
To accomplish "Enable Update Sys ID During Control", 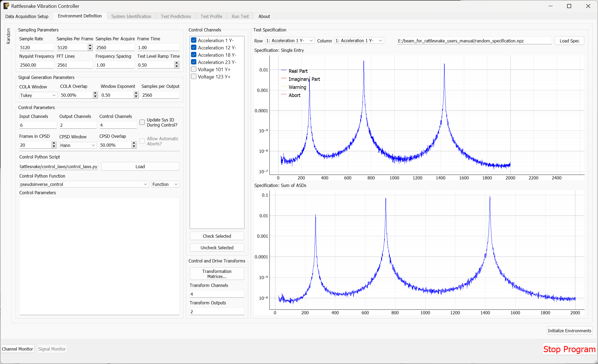I will [142, 122].
